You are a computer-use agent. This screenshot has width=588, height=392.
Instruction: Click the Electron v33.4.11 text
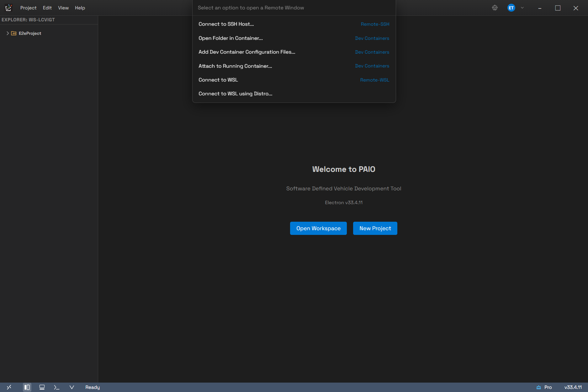344,203
